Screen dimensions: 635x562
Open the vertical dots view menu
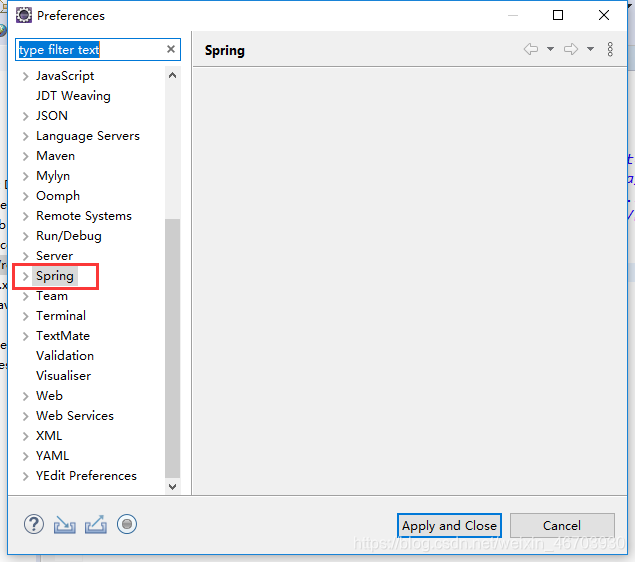coord(610,49)
